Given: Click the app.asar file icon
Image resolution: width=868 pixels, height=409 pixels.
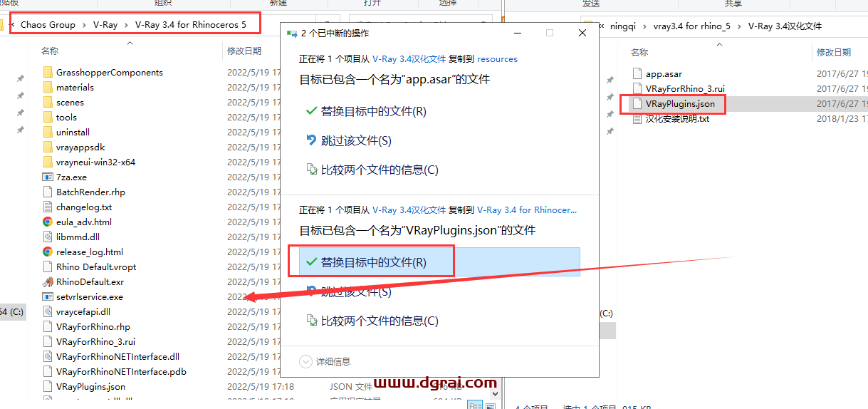Looking at the screenshot, I should coord(637,73).
